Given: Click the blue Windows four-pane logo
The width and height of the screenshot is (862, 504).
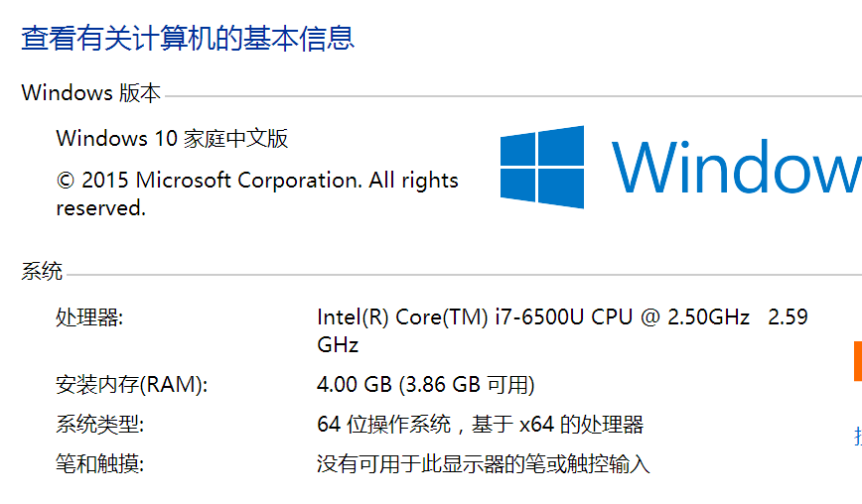Looking at the screenshot, I should 541,167.
